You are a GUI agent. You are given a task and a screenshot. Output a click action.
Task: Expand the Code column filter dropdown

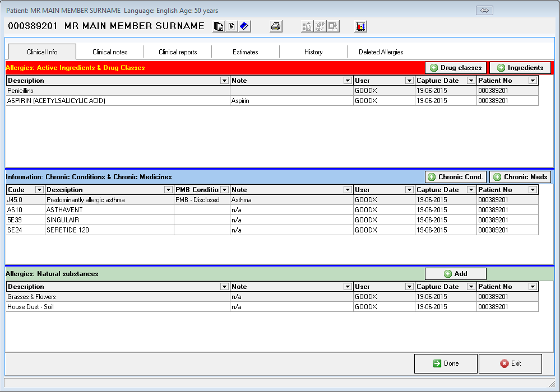pos(39,190)
